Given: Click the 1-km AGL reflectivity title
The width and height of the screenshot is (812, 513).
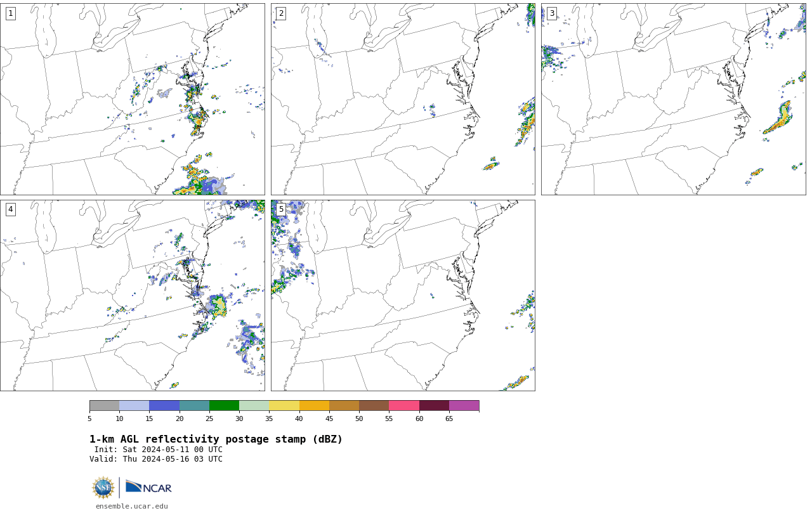Looking at the screenshot, I should click(x=216, y=439).
